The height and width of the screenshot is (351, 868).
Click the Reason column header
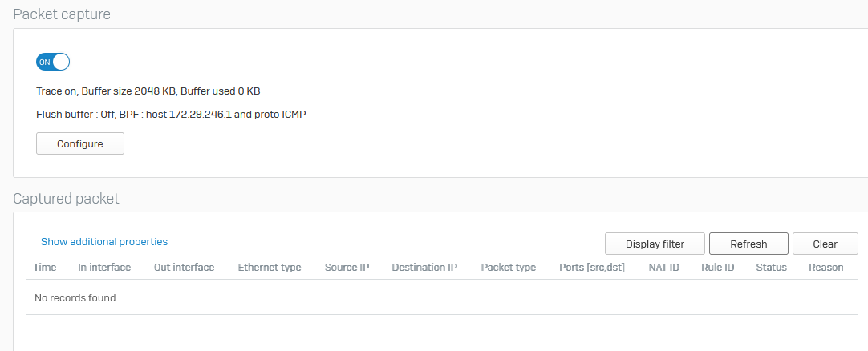(826, 268)
